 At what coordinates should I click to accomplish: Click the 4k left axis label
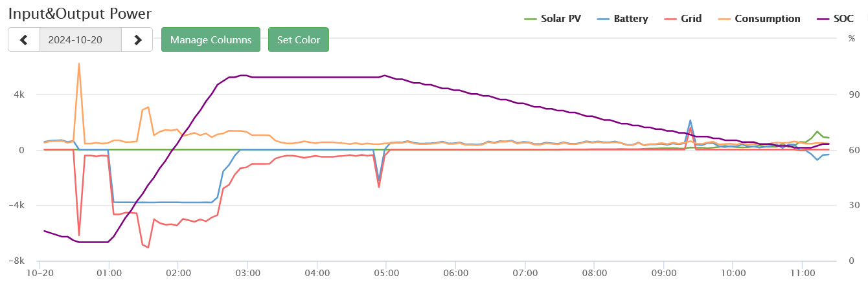tap(18, 95)
